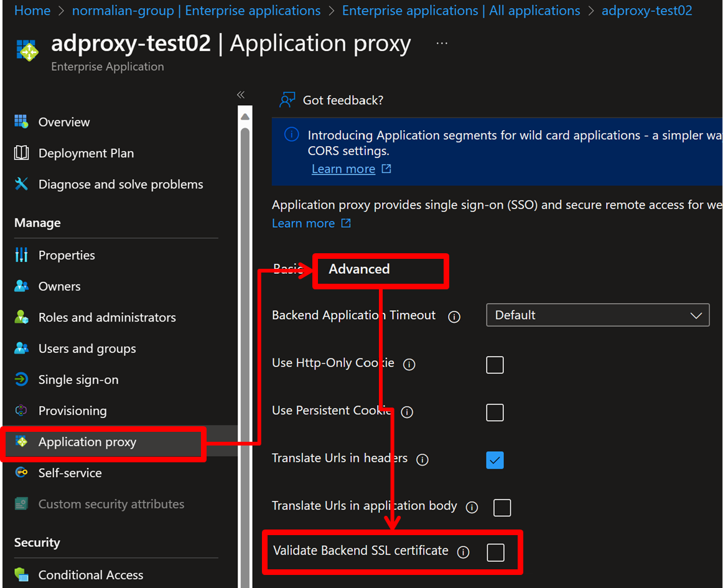This screenshot has height=588, width=723.
Task: Switch to the Advanced tab
Action: pyautogui.click(x=359, y=269)
